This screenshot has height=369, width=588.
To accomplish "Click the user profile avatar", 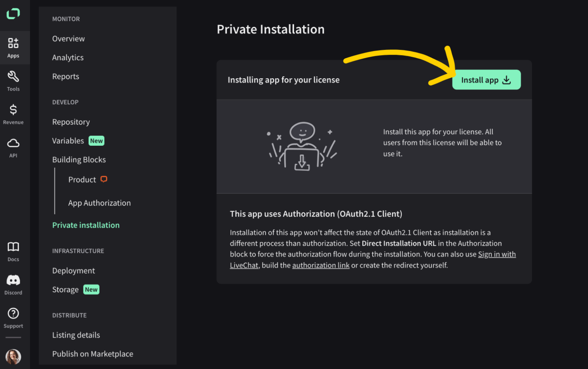I will click(13, 356).
